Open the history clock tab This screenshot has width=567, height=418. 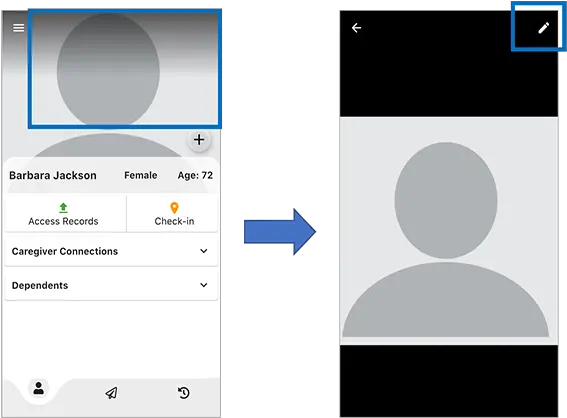[184, 393]
